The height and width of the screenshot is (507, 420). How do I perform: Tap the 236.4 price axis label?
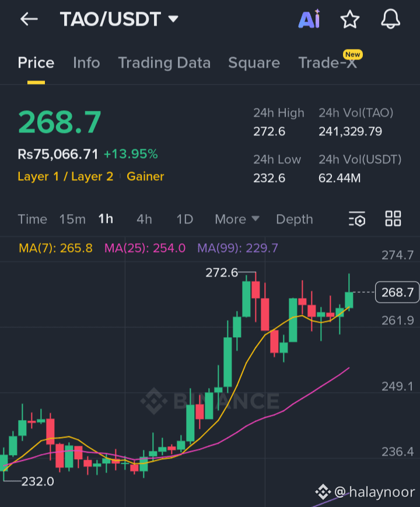(x=397, y=452)
